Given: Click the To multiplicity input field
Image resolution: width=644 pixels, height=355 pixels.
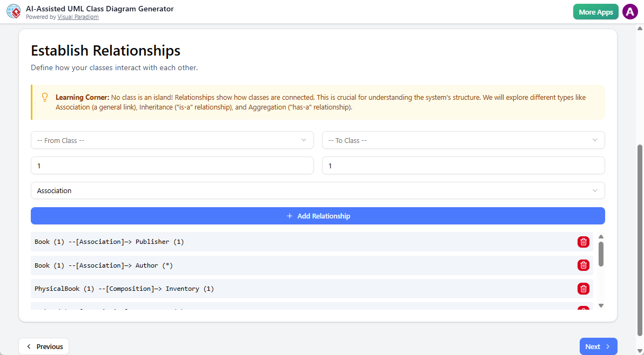Looking at the screenshot, I should coord(463,165).
